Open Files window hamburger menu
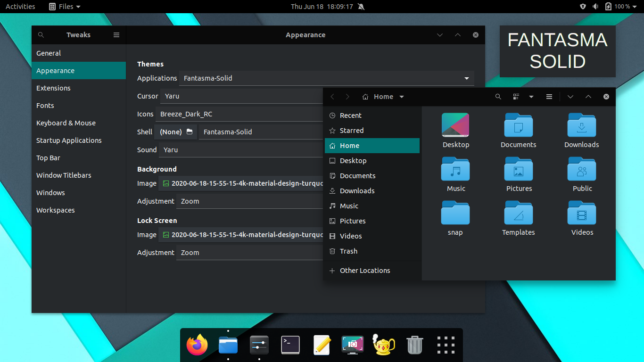644x362 pixels. coord(549,97)
